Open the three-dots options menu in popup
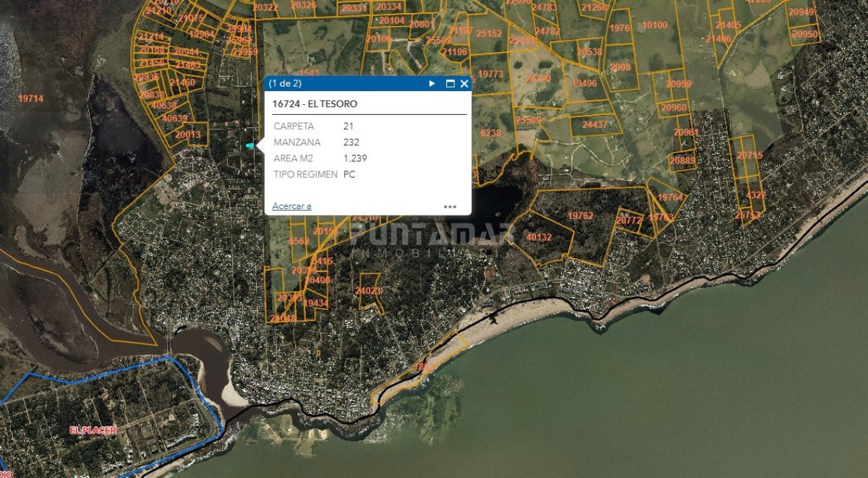 coord(450,206)
